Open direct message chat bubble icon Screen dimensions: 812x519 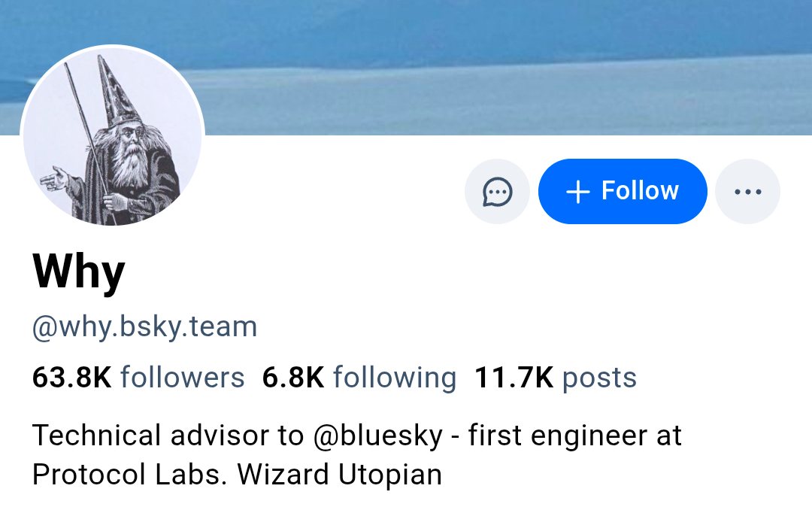(x=497, y=192)
